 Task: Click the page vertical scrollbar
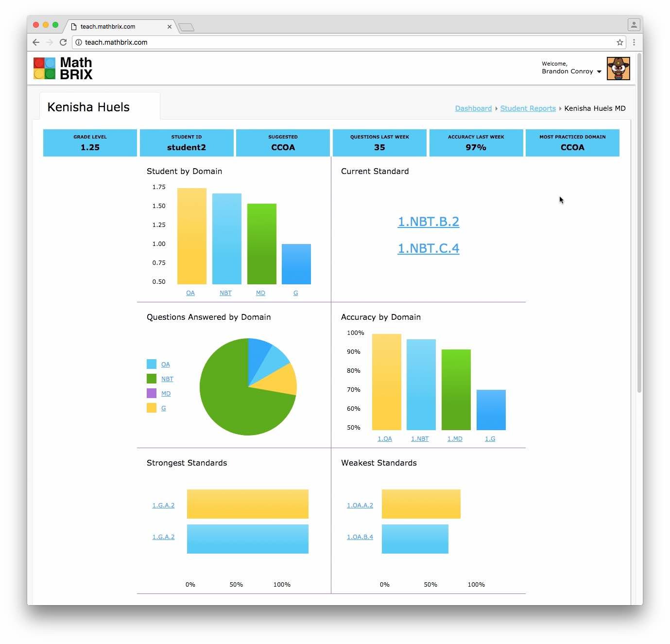coord(639,224)
